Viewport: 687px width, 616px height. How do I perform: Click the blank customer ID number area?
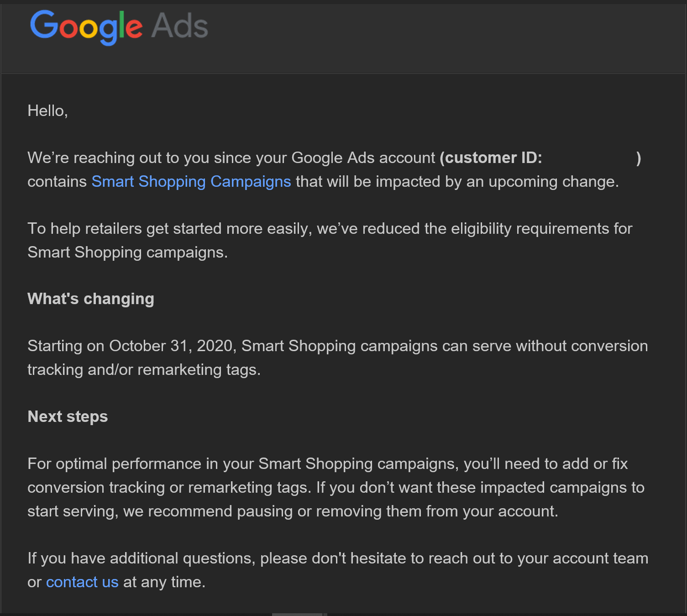pyautogui.click(x=589, y=158)
